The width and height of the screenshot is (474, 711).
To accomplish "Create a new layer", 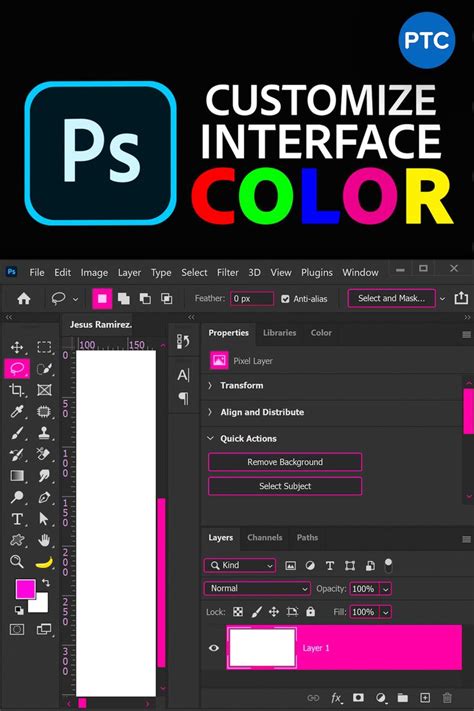I will [425, 697].
